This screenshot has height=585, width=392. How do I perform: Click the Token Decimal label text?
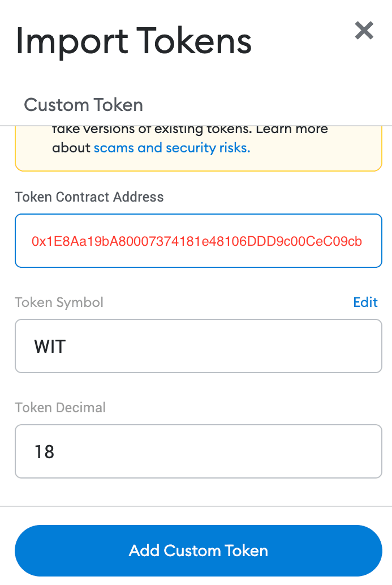tap(60, 407)
